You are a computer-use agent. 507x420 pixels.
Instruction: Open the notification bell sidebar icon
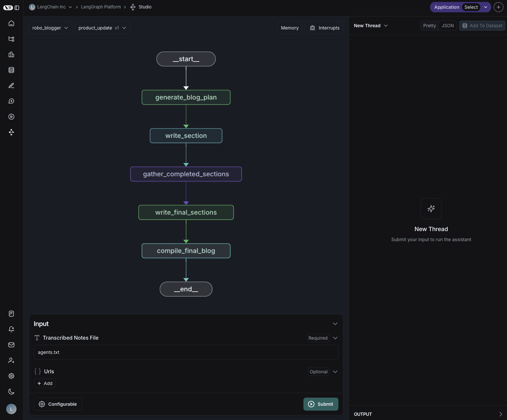[11, 329]
